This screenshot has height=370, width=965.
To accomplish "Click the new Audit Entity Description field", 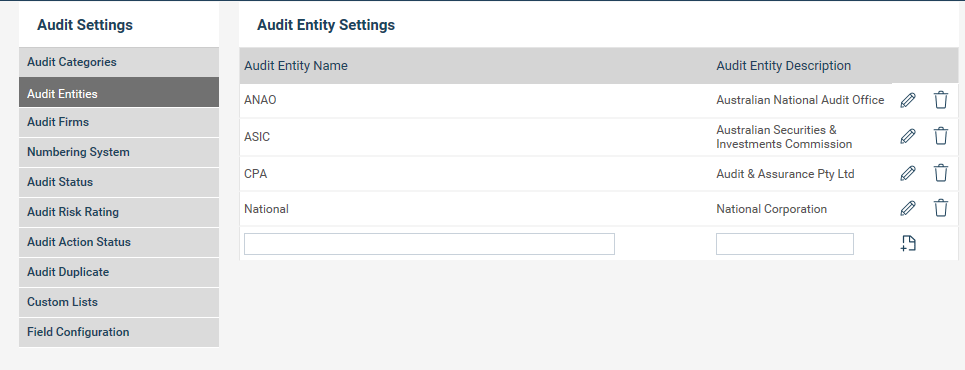I will click(785, 244).
